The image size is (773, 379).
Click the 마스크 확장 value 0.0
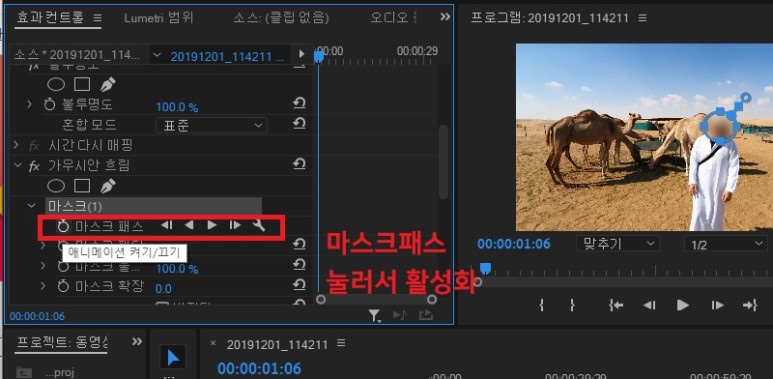tap(163, 288)
